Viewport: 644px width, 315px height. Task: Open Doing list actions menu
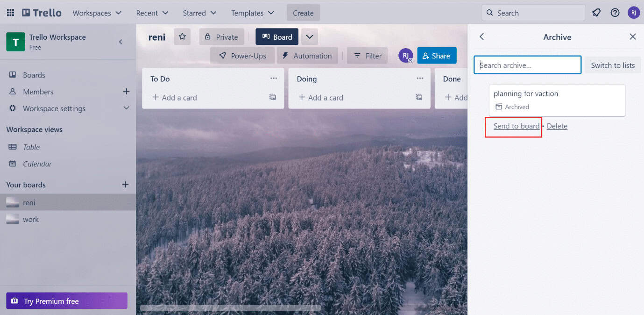[420, 79]
